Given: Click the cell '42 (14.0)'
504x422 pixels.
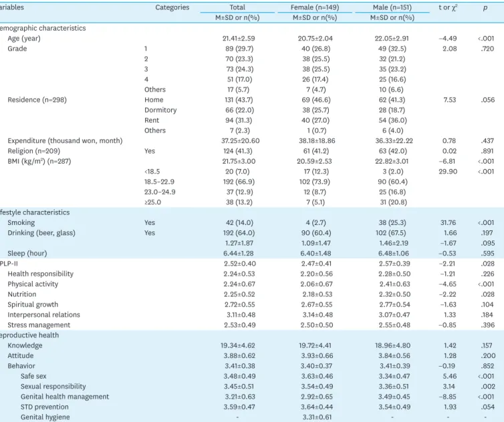Looking at the screenshot, I should [239, 223].
